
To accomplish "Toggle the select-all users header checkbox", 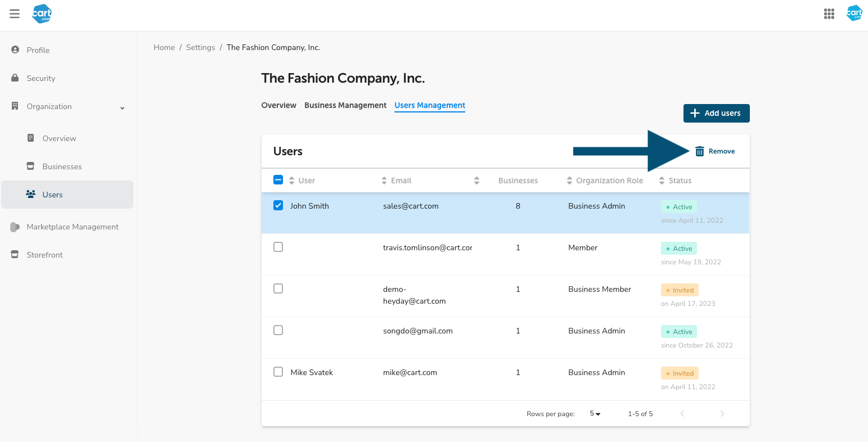I will coord(278,180).
